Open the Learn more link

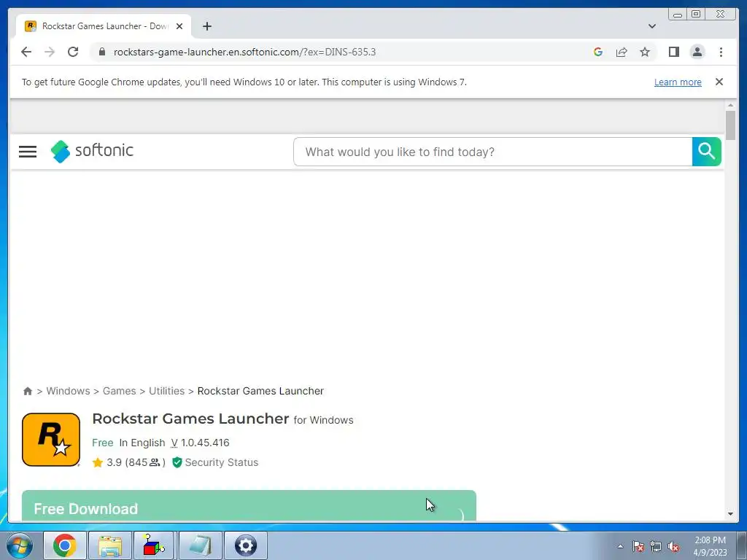tap(678, 82)
